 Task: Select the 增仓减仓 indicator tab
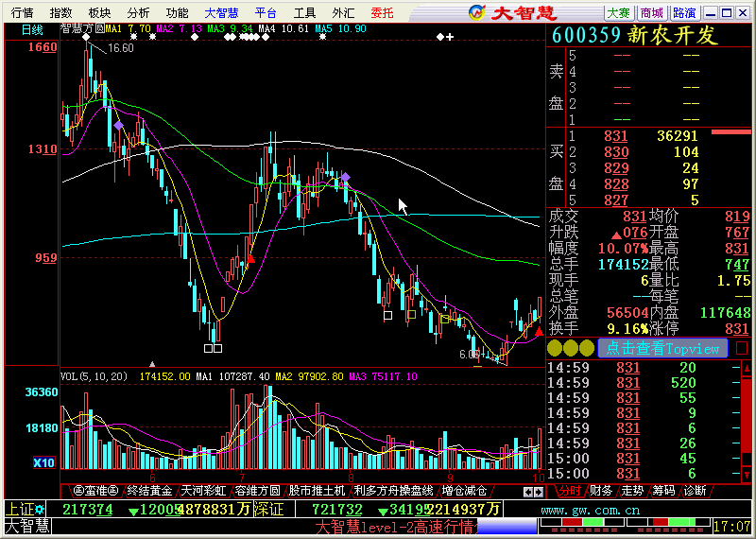click(464, 491)
